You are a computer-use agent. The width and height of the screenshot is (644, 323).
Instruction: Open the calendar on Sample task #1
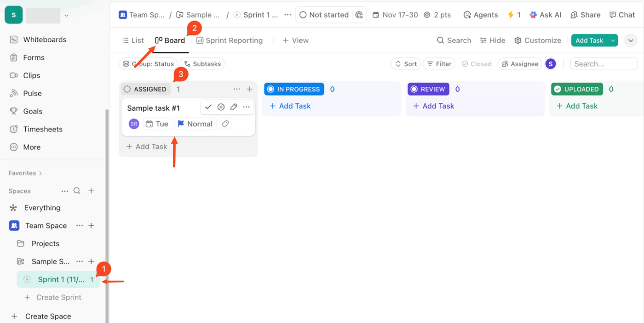[157, 124]
